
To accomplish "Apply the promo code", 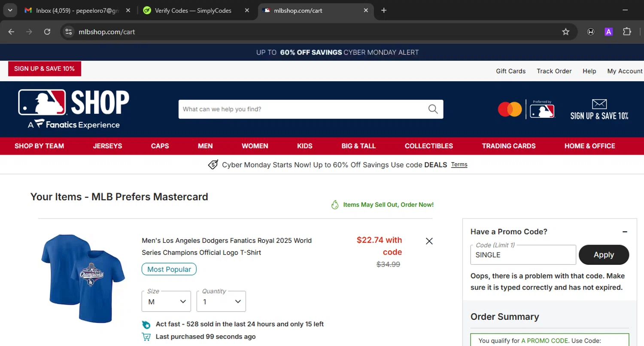I will [x=604, y=255].
